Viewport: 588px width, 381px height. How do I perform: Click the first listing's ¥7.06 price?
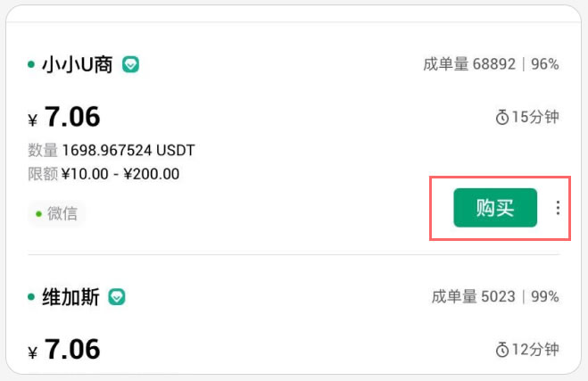64,117
